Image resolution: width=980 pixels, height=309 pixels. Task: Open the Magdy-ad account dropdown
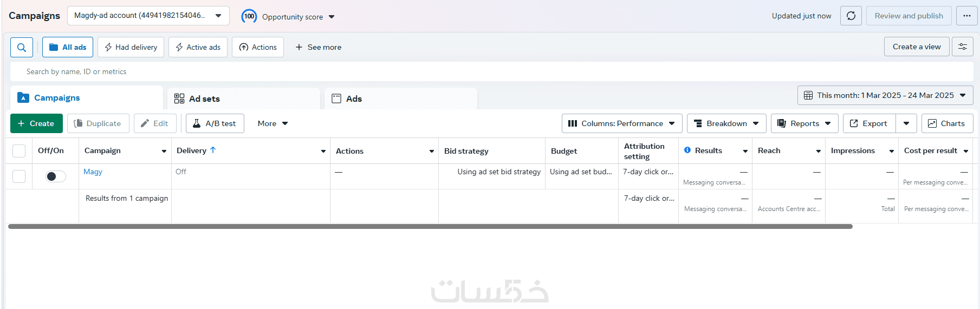pos(148,16)
